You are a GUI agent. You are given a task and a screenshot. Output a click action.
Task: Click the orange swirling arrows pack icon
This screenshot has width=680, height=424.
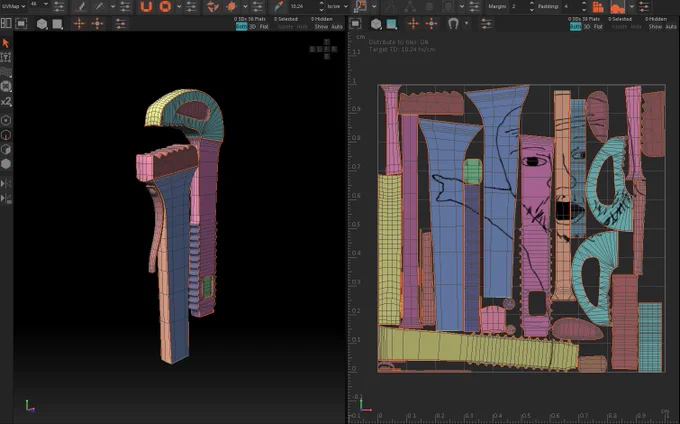[212, 6]
